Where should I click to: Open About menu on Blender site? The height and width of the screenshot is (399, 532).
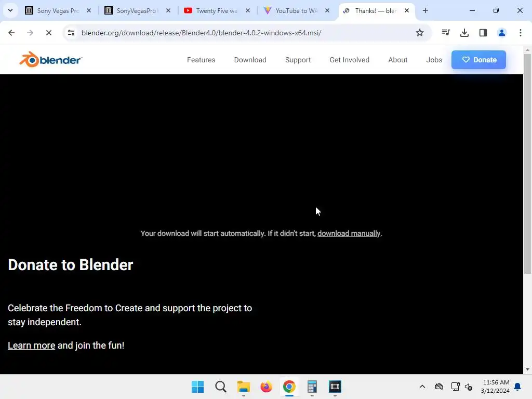397,60
